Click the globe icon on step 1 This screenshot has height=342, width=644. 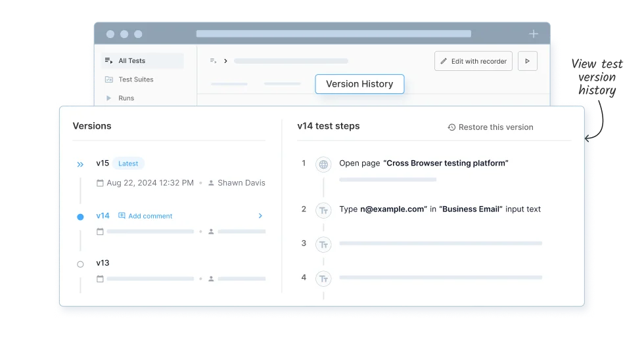click(x=323, y=165)
